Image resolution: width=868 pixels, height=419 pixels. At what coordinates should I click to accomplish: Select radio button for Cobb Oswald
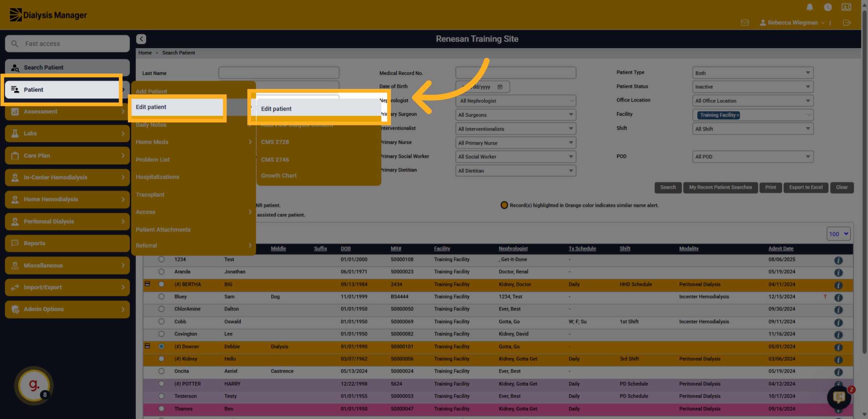[161, 321]
